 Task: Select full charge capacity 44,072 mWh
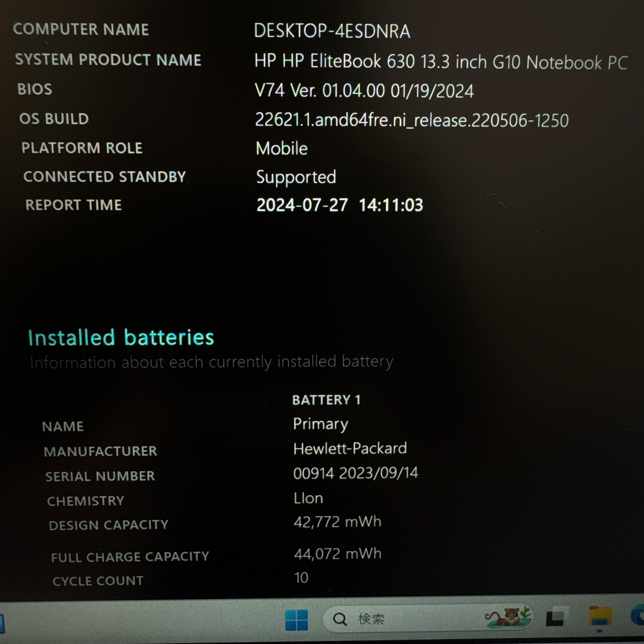pos(338,554)
